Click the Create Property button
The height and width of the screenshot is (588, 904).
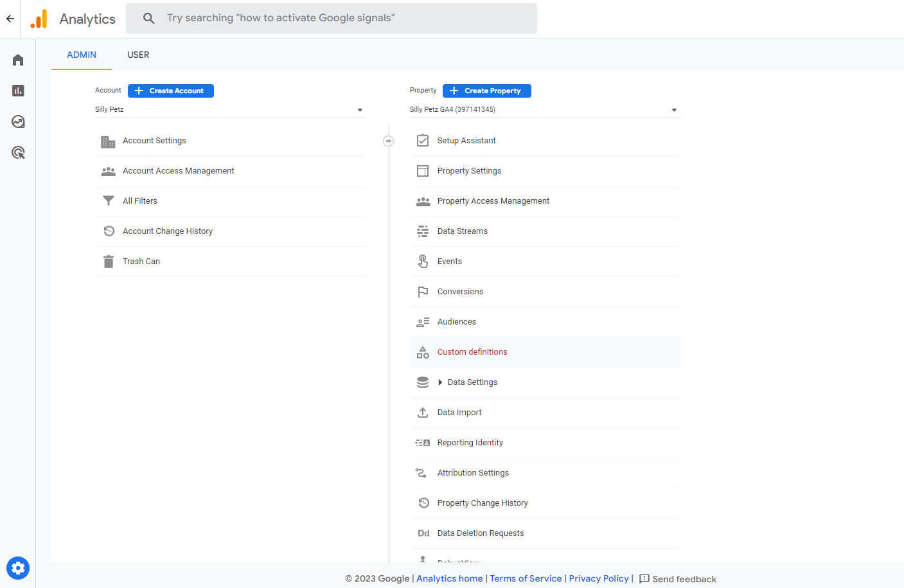pyautogui.click(x=487, y=91)
